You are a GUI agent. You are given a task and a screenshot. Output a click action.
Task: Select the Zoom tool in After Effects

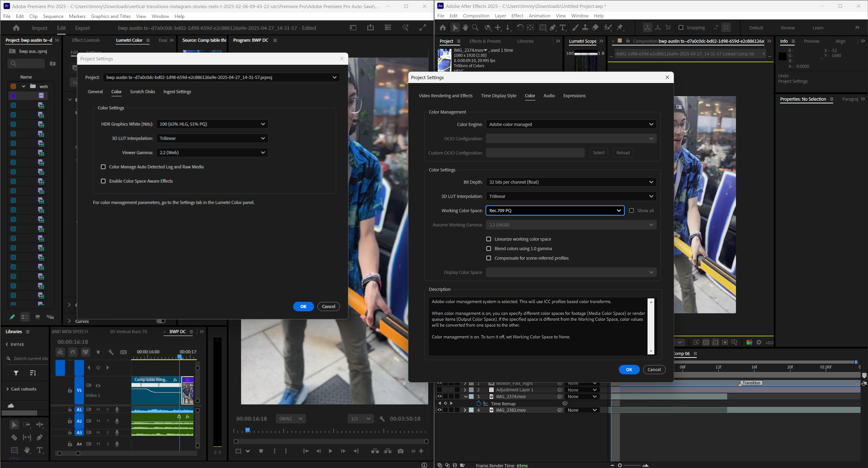pyautogui.click(x=475, y=28)
